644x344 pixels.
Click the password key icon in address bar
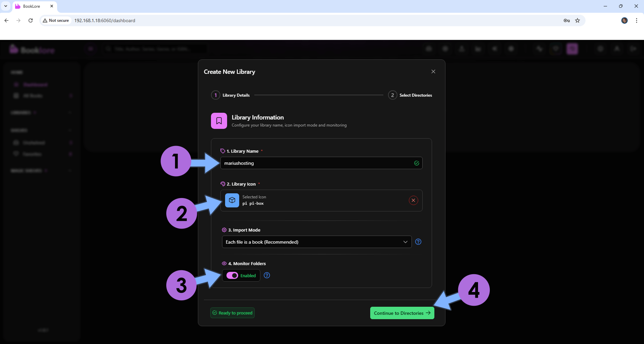point(566,20)
